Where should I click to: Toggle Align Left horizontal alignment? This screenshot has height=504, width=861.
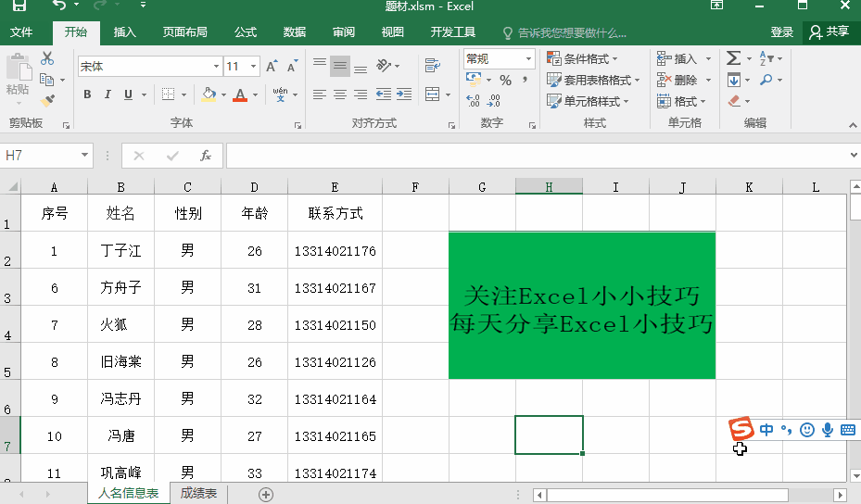tap(320, 94)
